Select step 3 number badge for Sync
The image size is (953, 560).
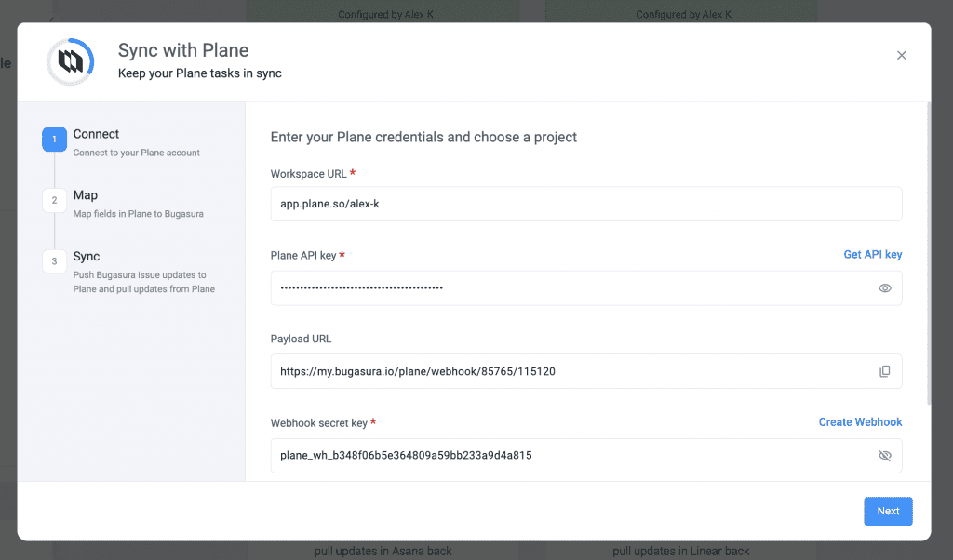click(54, 261)
